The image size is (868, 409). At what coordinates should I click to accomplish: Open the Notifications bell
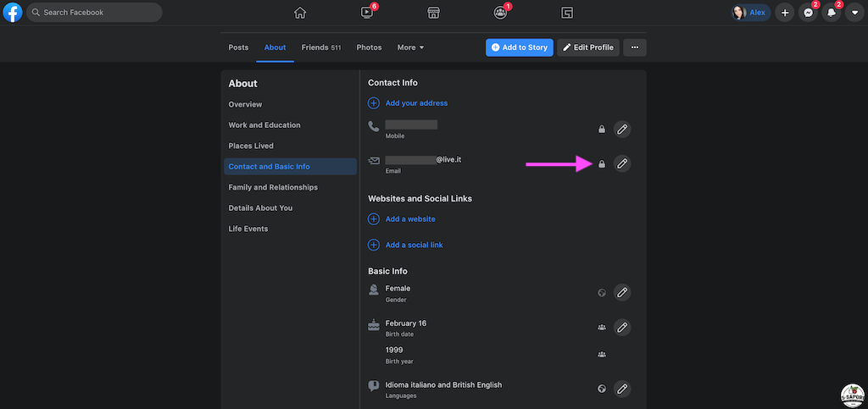pyautogui.click(x=831, y=13)
